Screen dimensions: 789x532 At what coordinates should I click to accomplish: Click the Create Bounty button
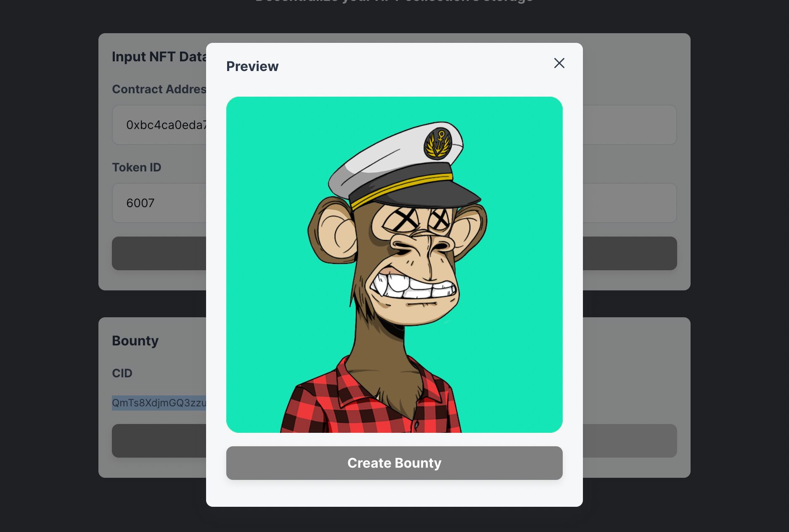pos(394,463)
